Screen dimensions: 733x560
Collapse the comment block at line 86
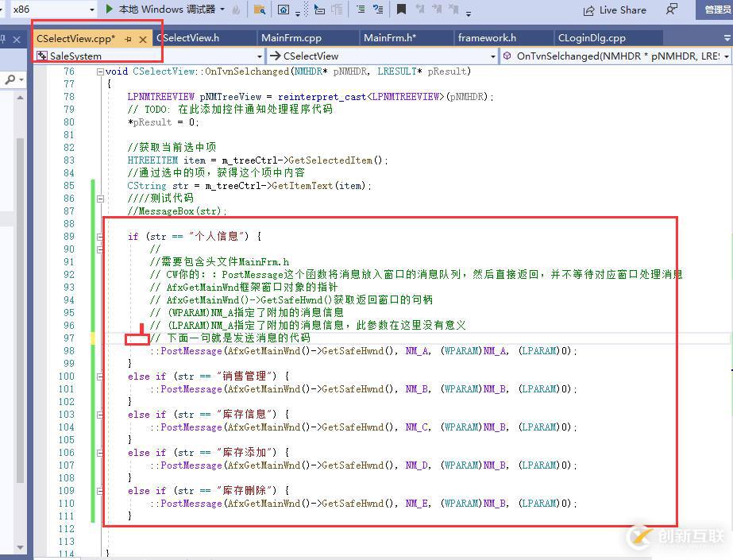[x=100, y=199]
